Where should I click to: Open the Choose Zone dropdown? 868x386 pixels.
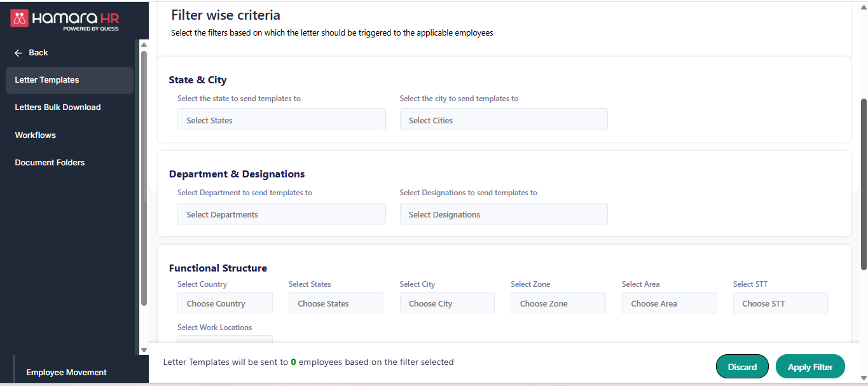point(558,303)
